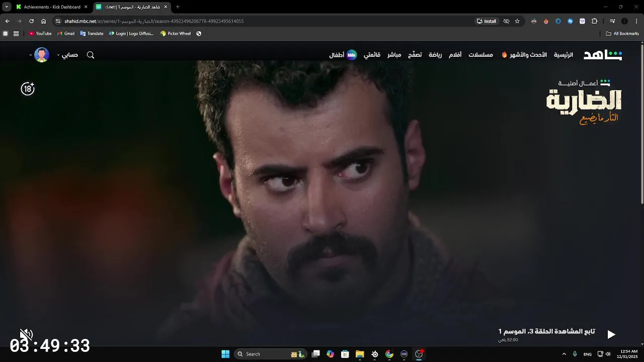Click تابع المشاهدة الحلقة 3 continue watching text
This screenshot has width=644, height=362.
(546, 331)
